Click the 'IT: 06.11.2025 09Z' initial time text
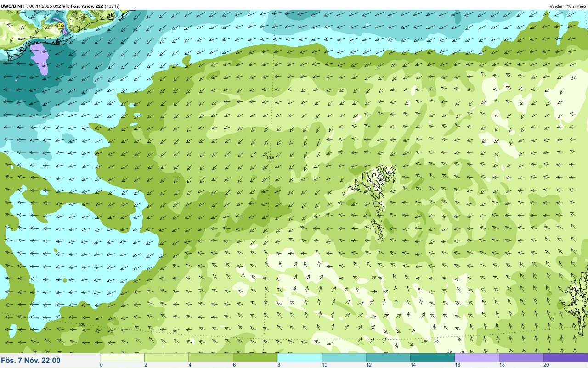588x368 pixels. 42,6
